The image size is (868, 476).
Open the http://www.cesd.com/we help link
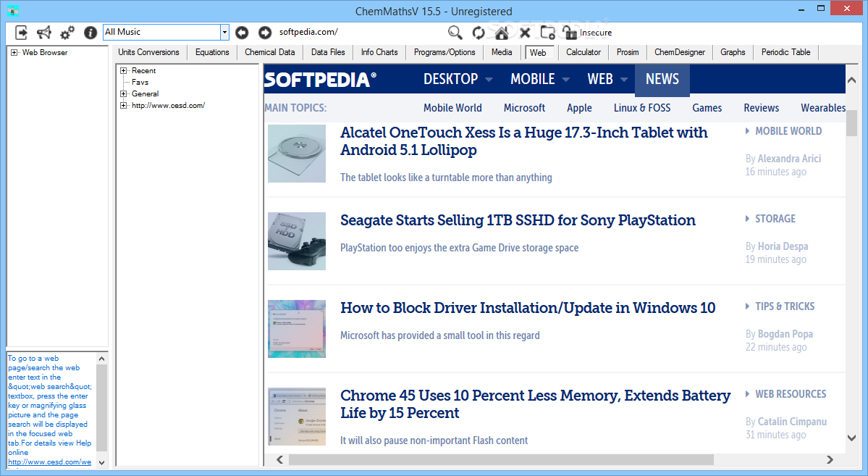[49, 462]
